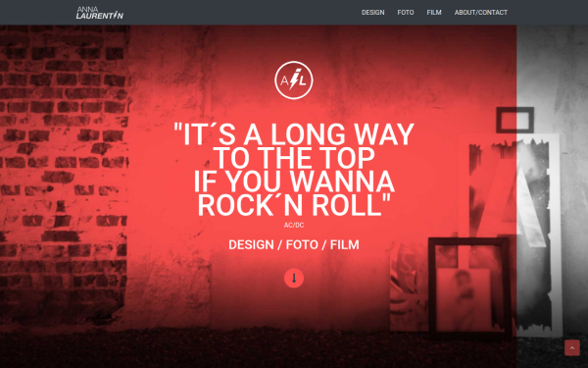Image resolution: width=588 pixels, height=368 pixels.
Task: Click the "DESIGN / FOTO / FILM" tagline
Action: click(294, 244)
